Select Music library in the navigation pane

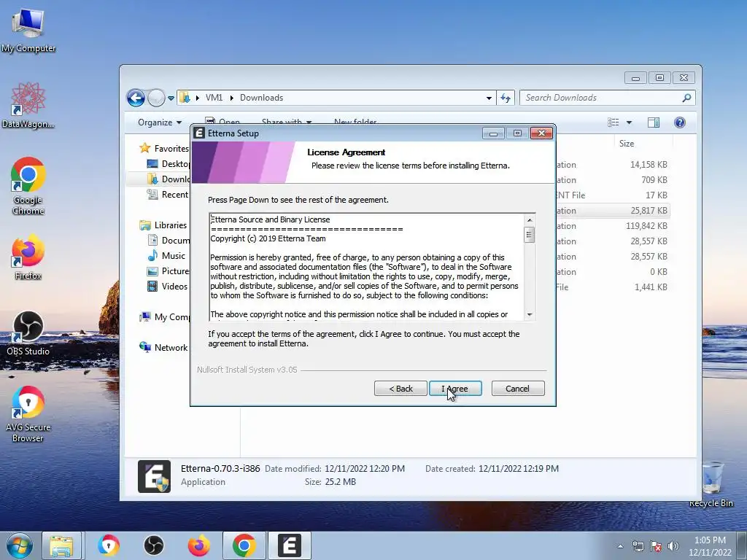[166, 256]
